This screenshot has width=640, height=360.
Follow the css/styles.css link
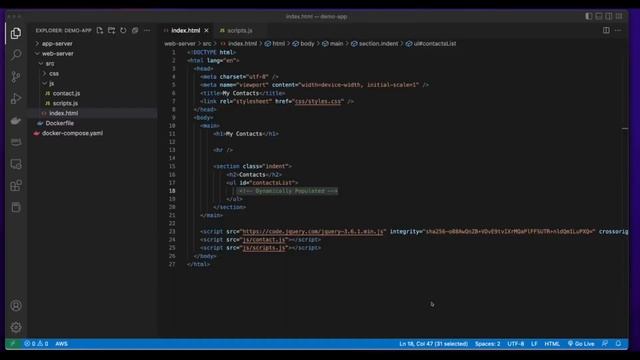[x=318, y=101]
